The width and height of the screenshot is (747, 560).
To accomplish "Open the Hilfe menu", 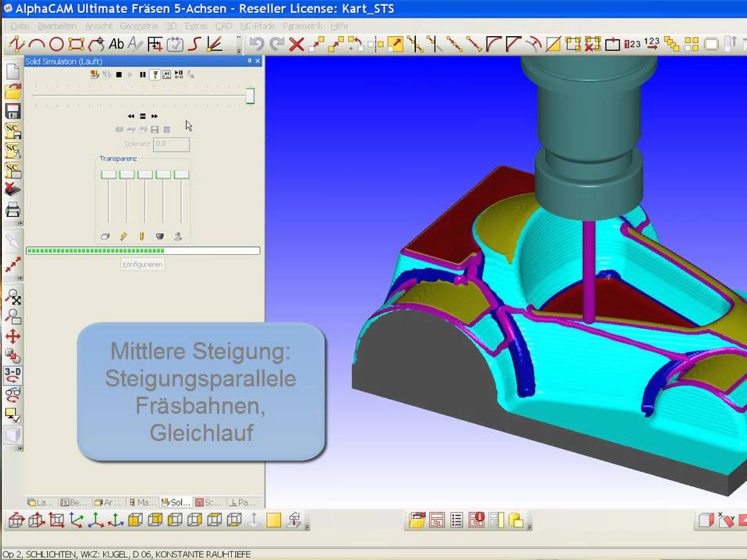I will (x=339, y=26).
